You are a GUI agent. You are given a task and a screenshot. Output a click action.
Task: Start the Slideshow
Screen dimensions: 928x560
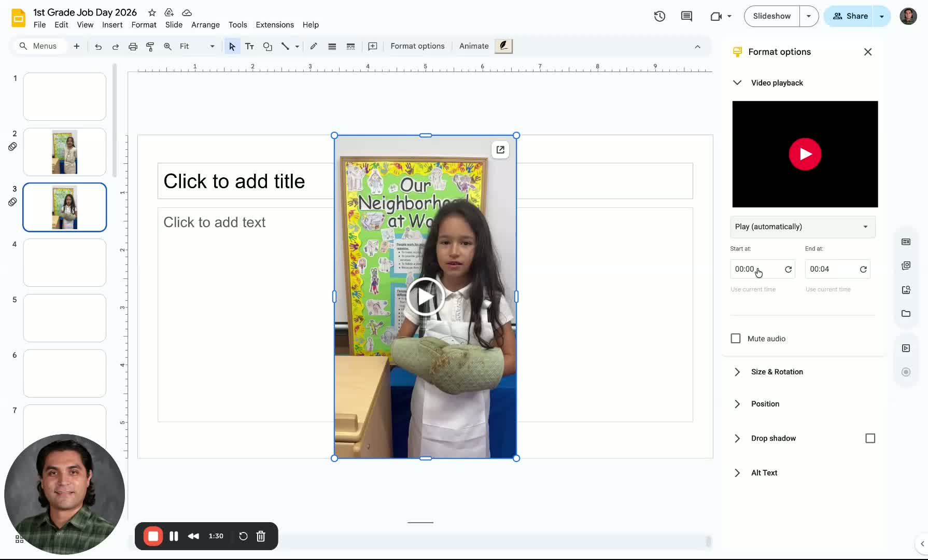click(772, 16)
